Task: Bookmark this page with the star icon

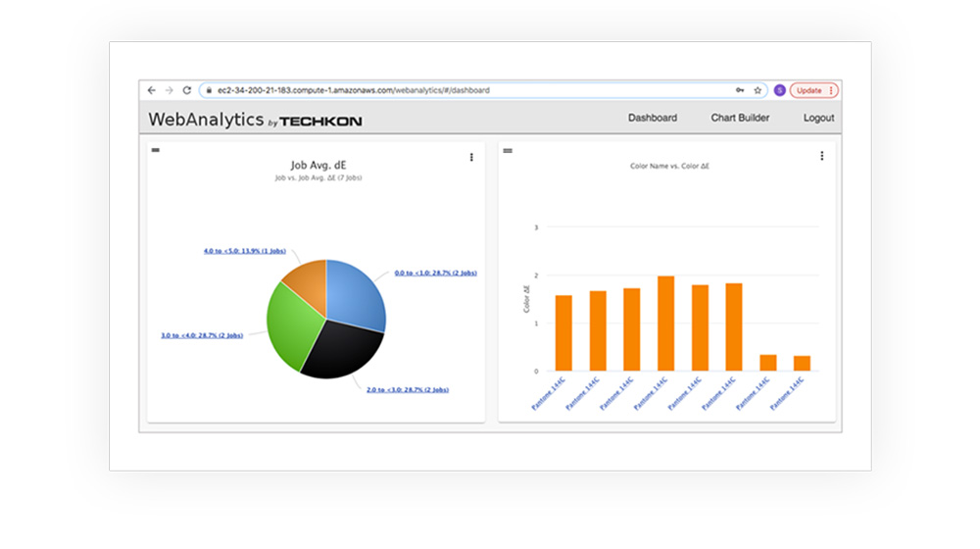Action: [758, 90]
